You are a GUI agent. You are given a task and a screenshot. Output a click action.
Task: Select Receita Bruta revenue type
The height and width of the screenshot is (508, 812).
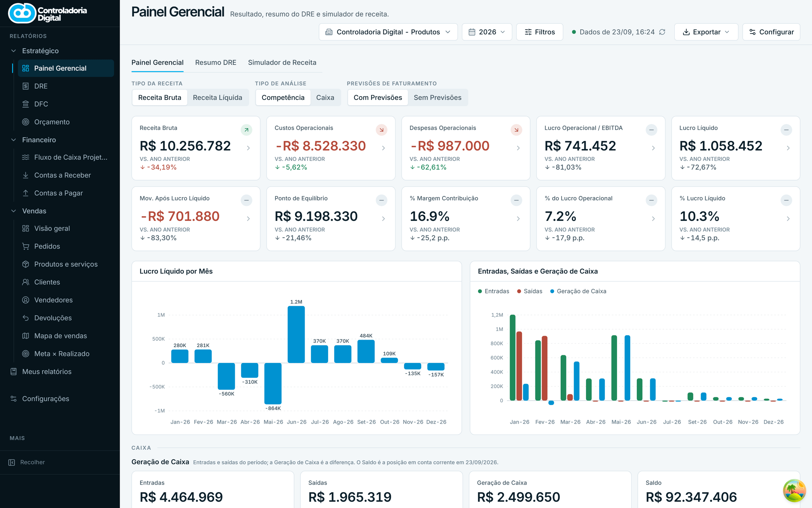pyautogui.click(x=160, y=98)
